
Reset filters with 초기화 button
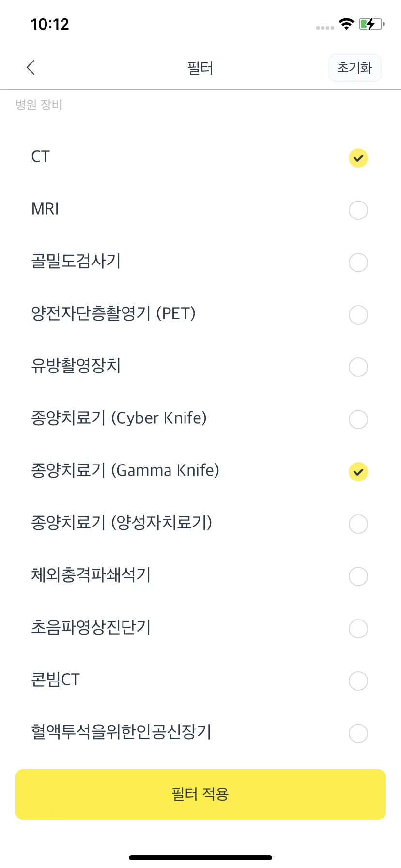tap(355, 67)
